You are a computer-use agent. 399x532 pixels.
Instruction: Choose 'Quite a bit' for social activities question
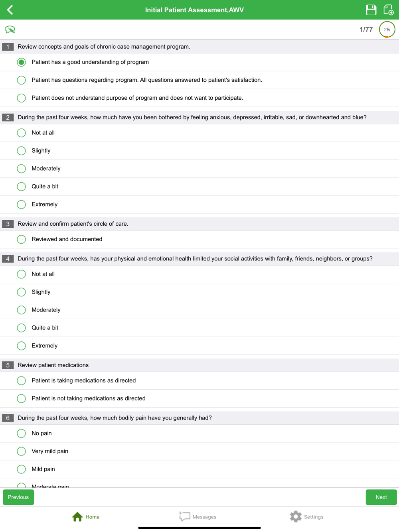(22, 328)
